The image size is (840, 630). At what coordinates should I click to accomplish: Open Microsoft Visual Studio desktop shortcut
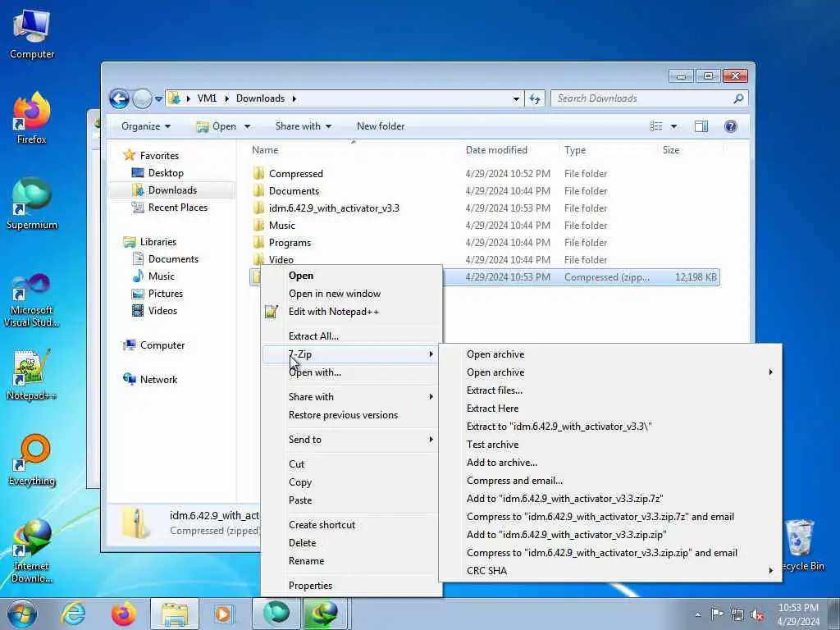click(x=32, y=300)
